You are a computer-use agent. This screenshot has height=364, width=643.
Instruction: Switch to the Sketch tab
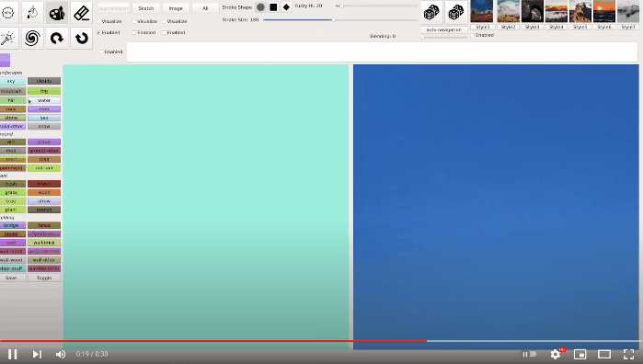click(x=146, y=8)
